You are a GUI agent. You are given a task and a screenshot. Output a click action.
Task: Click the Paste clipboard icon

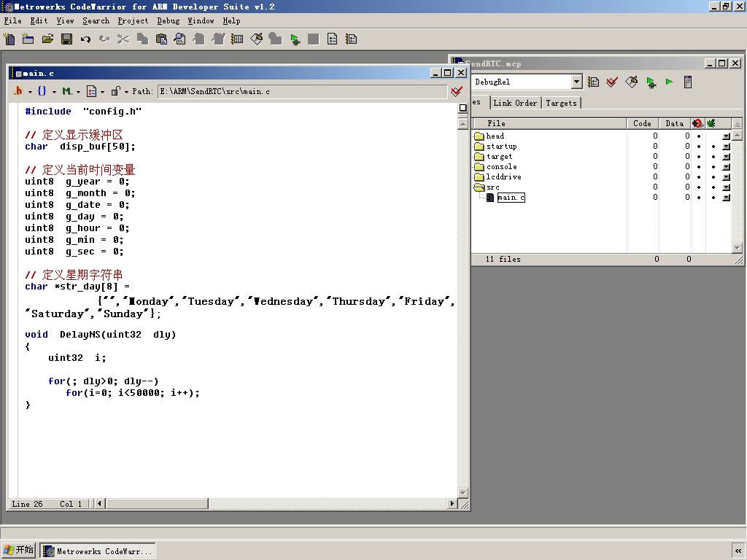[161, 39]
